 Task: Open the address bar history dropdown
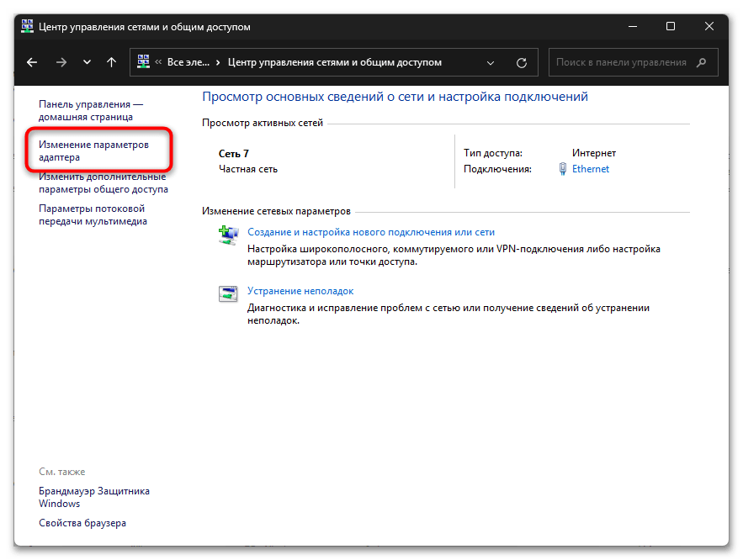point(491,62)
